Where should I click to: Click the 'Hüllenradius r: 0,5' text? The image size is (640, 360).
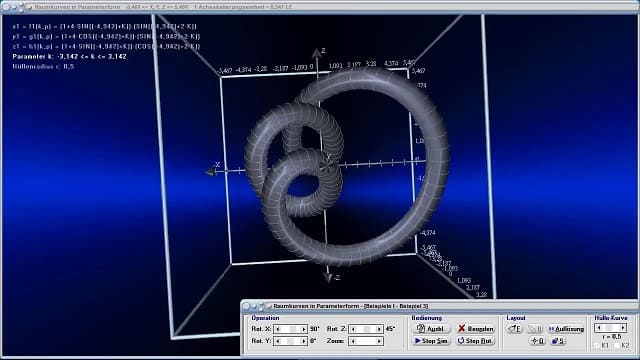tap(43, 66)
